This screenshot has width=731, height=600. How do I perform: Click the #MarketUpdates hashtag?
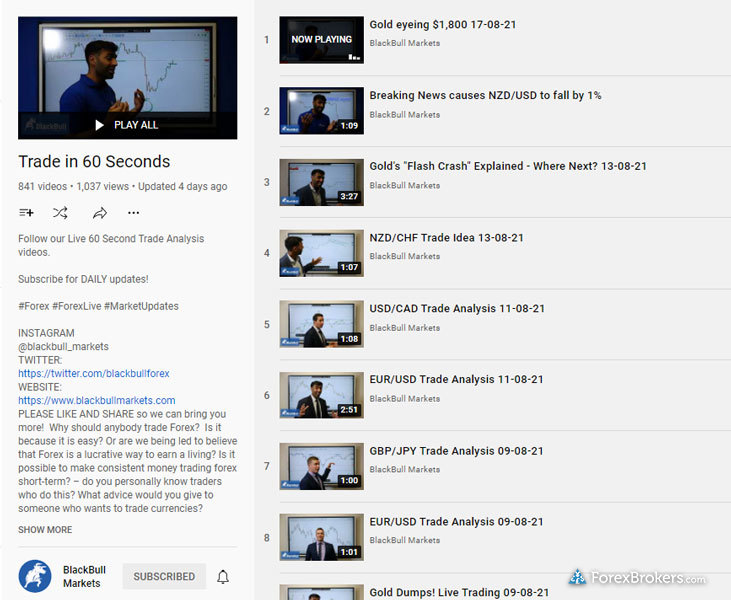click(x=141, y=306)
